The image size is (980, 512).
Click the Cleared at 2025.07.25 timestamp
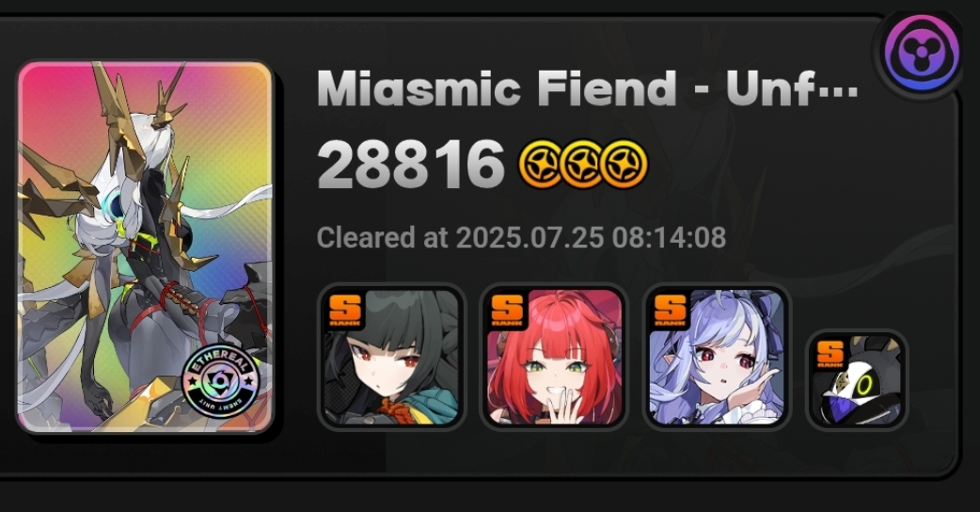click(x=521, y=238)
